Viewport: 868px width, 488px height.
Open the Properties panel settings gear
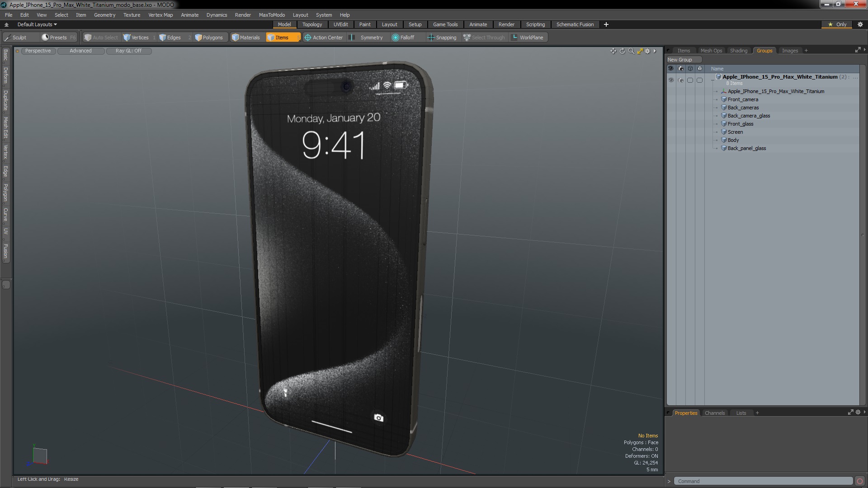858,412
